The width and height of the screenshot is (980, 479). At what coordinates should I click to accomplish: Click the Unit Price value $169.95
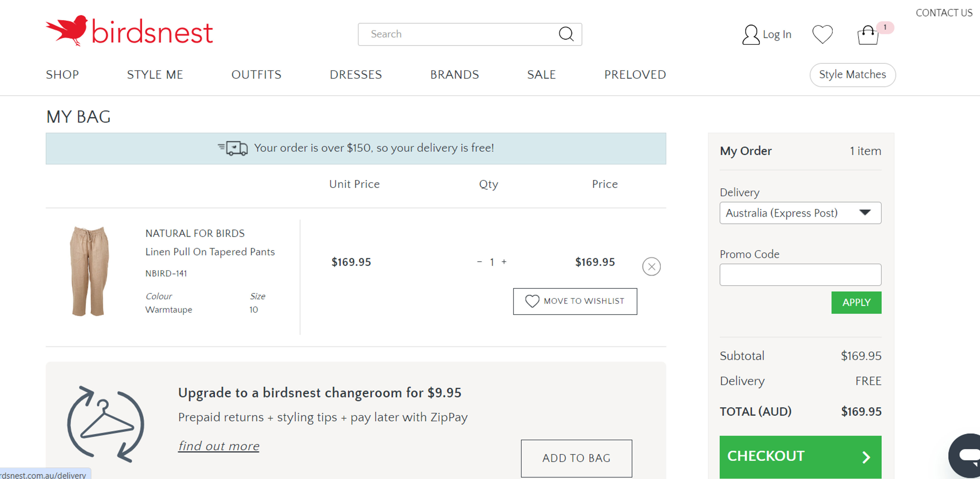[x=351, y=262]
